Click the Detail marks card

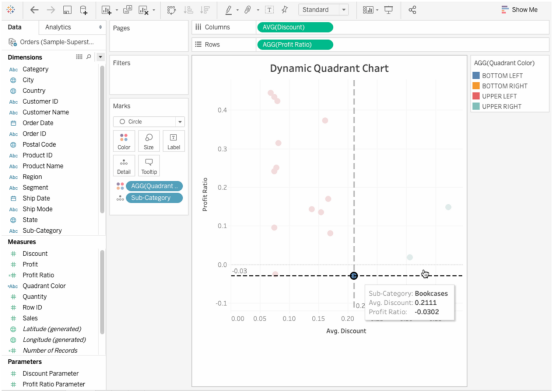124,166
